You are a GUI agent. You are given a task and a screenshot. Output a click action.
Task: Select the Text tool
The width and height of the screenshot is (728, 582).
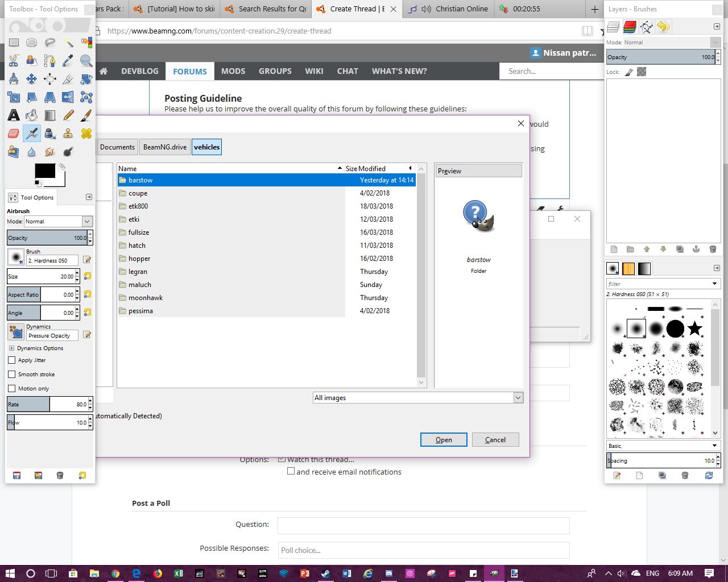point(14,115)
